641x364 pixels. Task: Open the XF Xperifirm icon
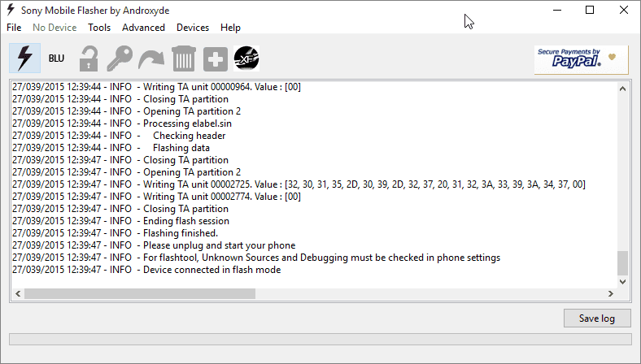point(246,58)
